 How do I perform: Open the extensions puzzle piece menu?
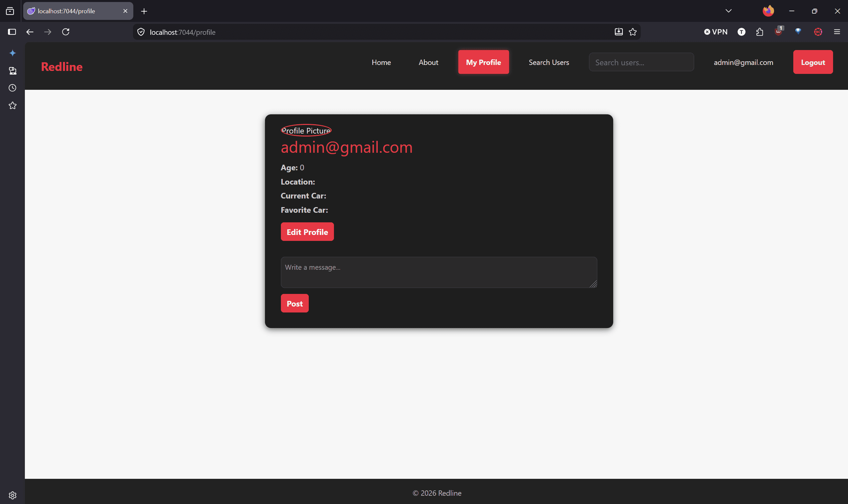(x=760, y=32)
